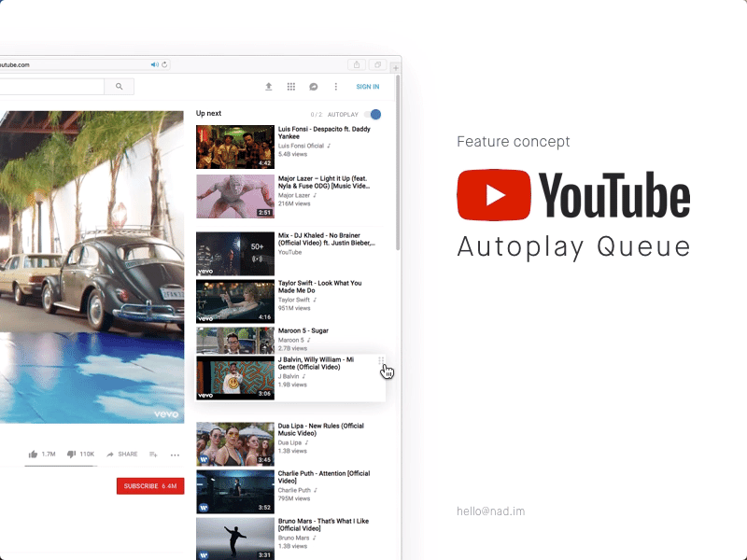This screenshot has width=747, height=560.
Task: Click the Dua Lipa New Rules thumbnail
Action: click(235, 444)
